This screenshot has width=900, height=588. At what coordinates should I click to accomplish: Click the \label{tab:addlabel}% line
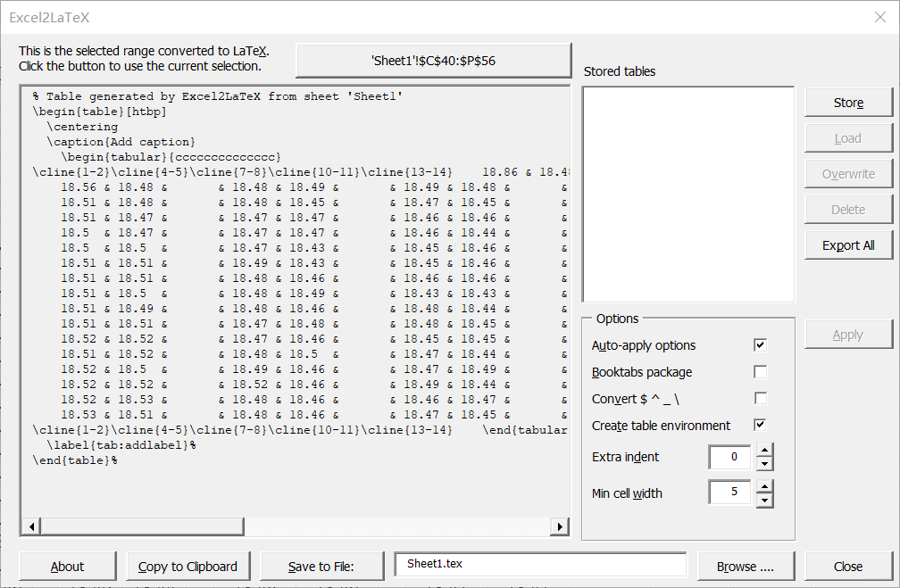pyautogui.click(x=121, y=445)
